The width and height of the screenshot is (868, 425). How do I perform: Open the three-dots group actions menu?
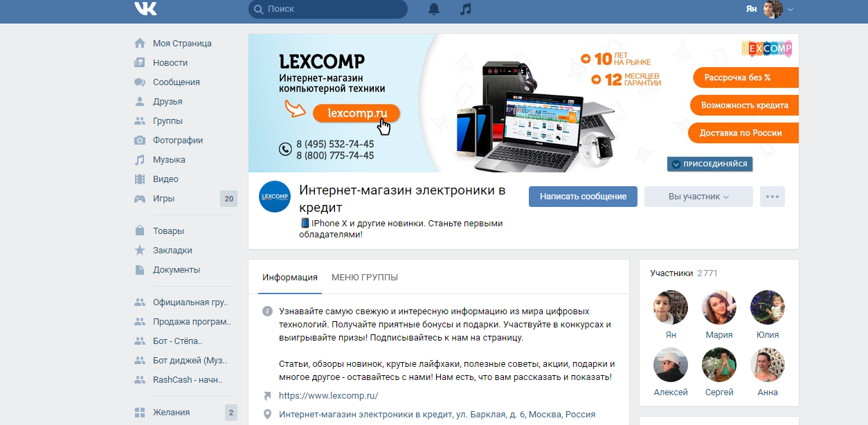click(772, 197)
